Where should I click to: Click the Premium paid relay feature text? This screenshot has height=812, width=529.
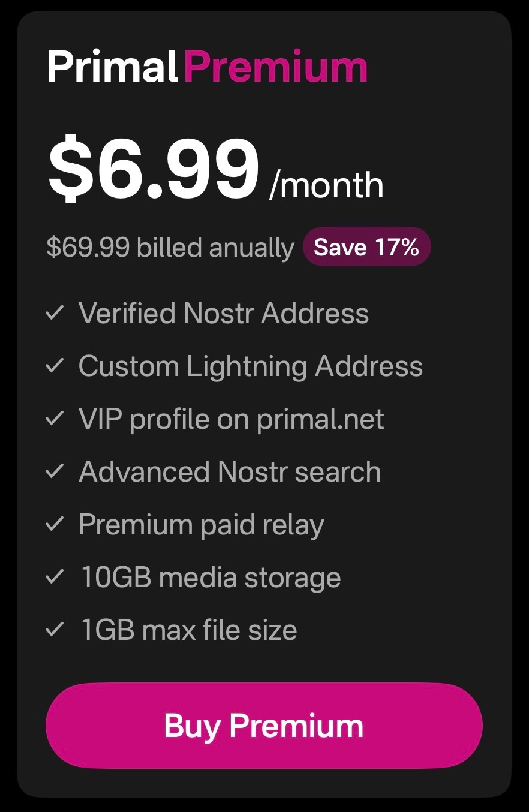(x=202, y=525)
